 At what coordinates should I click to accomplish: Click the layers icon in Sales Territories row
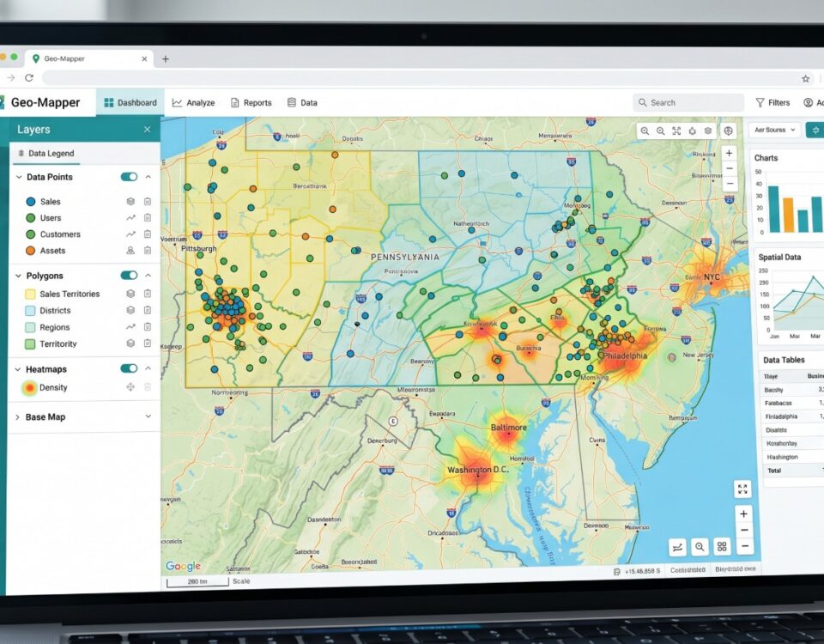[130, 294]
